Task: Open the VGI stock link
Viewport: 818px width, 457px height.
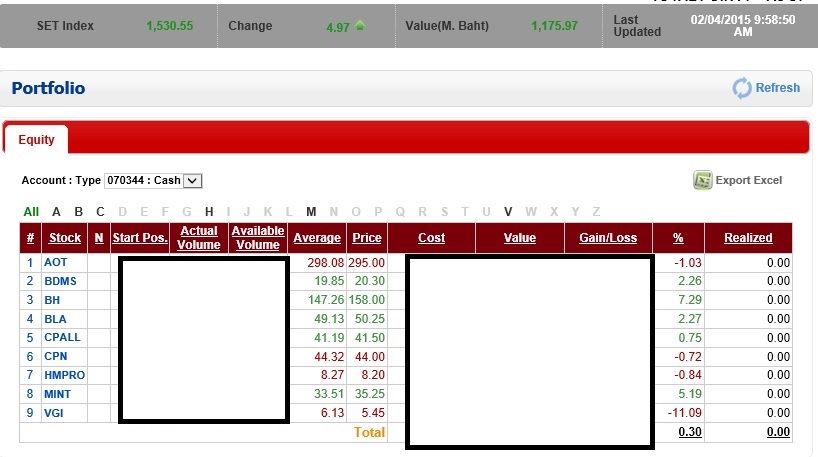Action: click(x=53, y=413)
